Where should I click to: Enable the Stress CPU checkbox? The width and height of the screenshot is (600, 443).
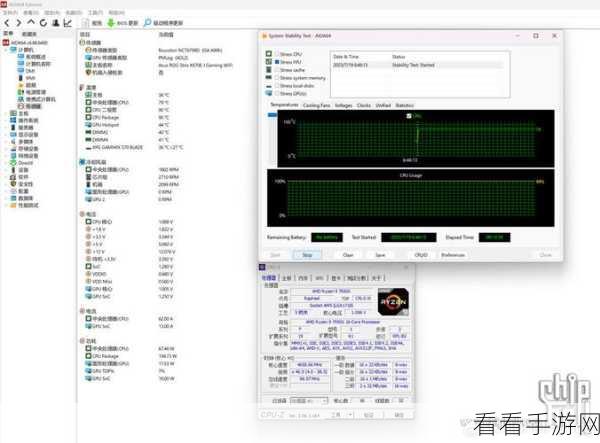pos(277,54)
